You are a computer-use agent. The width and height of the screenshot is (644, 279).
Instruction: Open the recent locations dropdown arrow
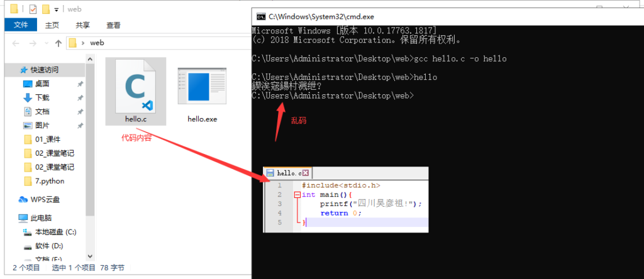[x=46, y=43]
